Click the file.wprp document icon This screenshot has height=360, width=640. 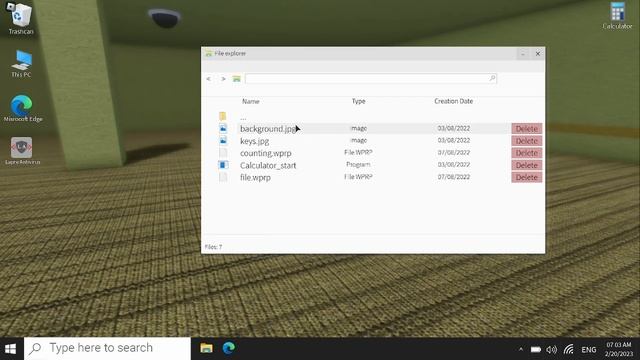click(x=223, y=177)
